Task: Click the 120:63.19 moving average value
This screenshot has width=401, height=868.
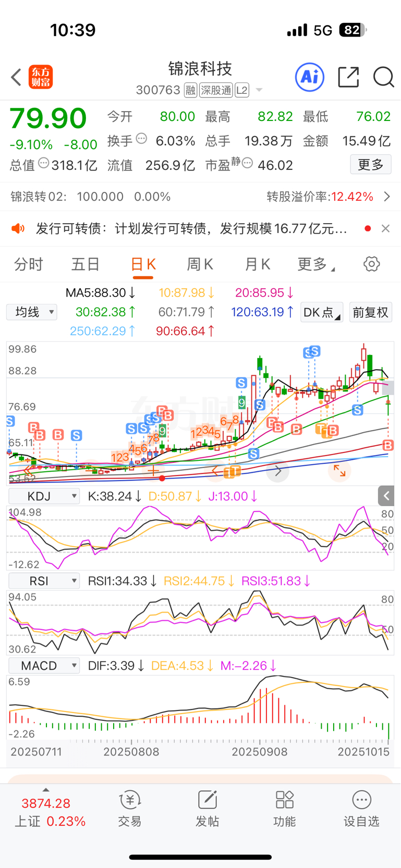Action: [x=262, y=312]
